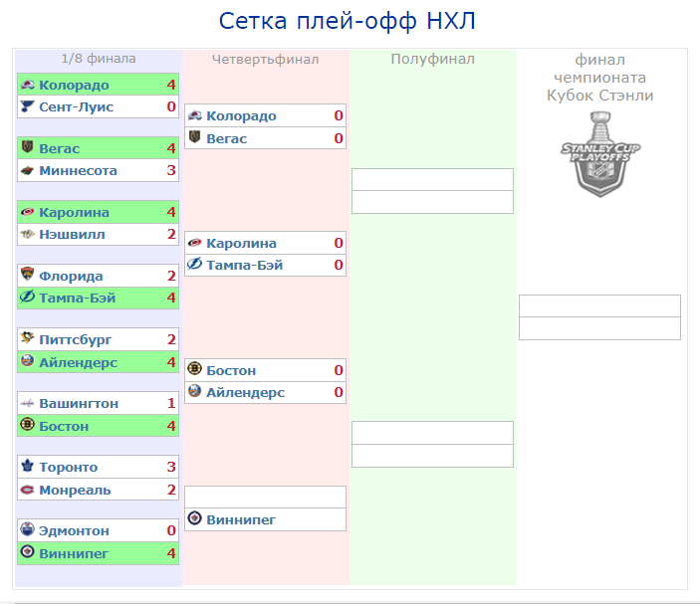Screen dimensions: 700x604
Task: Click the Montreal Canadiens logo icon
Action: [28, 490]
